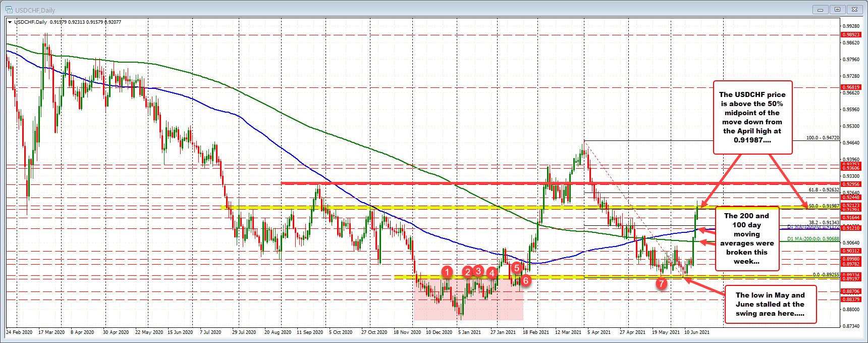868x343 pixels.
Task: Click red circle marker number 7
Action: pos(661,283)
